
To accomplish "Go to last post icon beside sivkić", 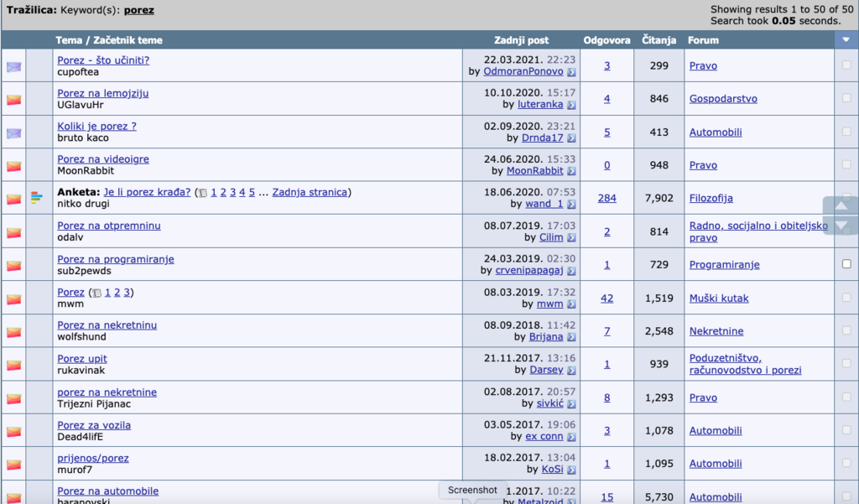I will [571, 404].
